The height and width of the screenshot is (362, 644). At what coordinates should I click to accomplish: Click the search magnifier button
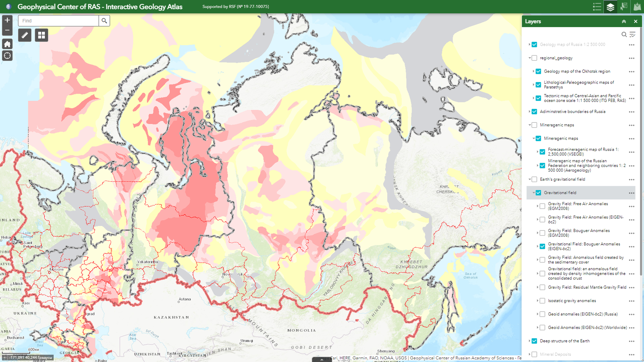104,21
